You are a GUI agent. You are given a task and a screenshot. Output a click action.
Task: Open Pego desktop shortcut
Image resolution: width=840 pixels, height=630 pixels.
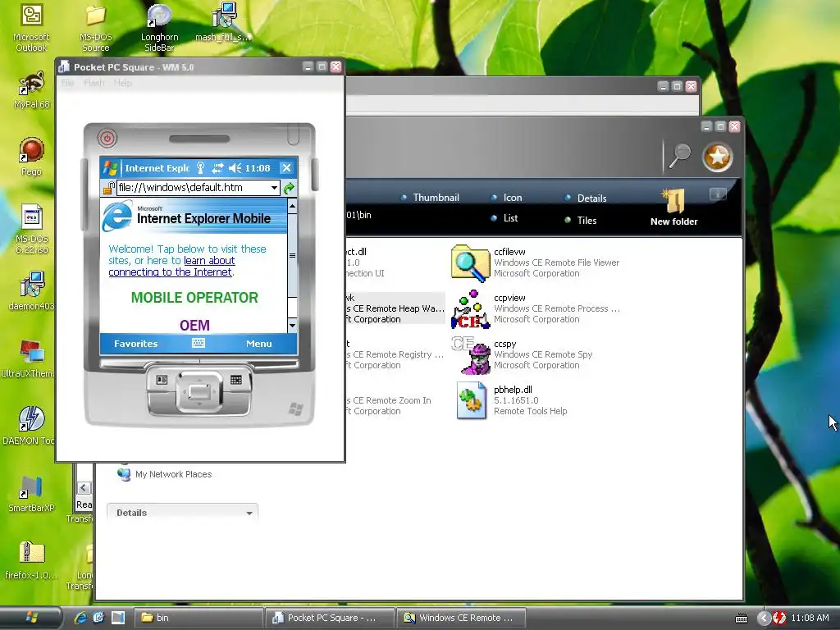pos(31,157)
